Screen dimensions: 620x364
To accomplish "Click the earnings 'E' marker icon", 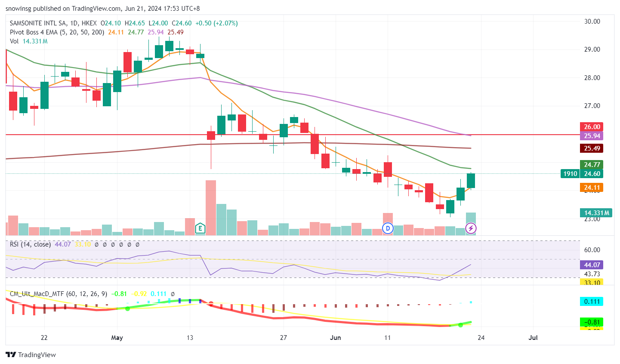I will 200,228.
